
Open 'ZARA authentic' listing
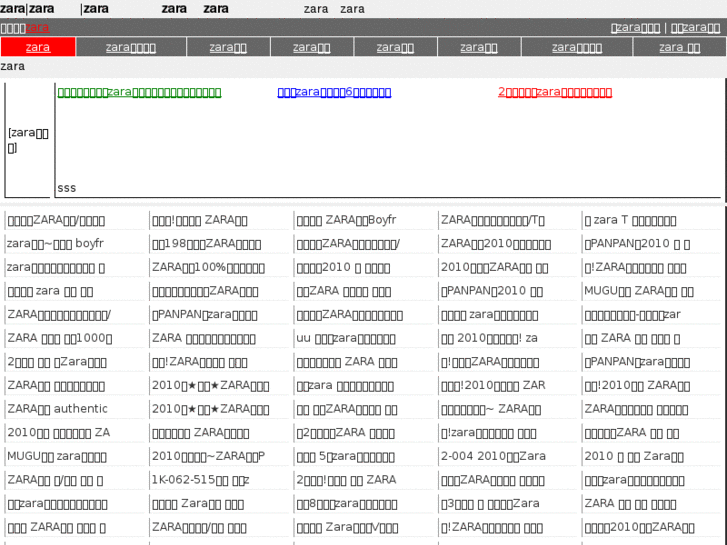pyautogui.click(x=57, y=409)
